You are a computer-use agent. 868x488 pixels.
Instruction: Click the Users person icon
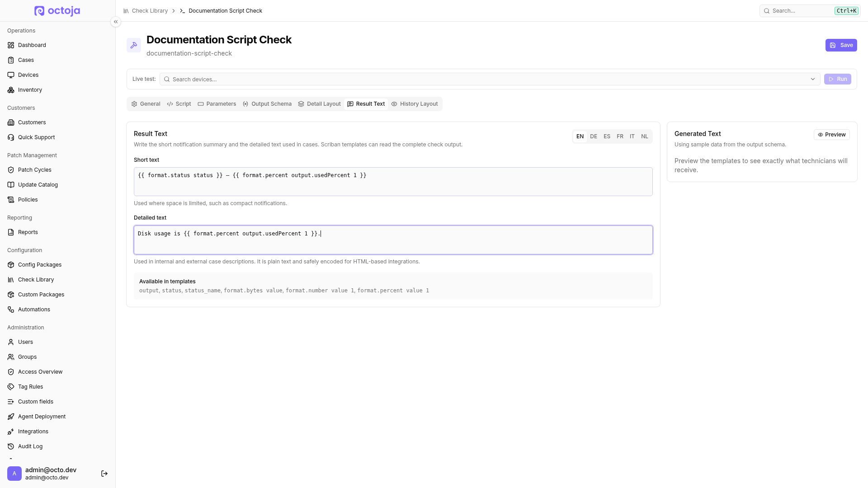click(x=11, y=342)
